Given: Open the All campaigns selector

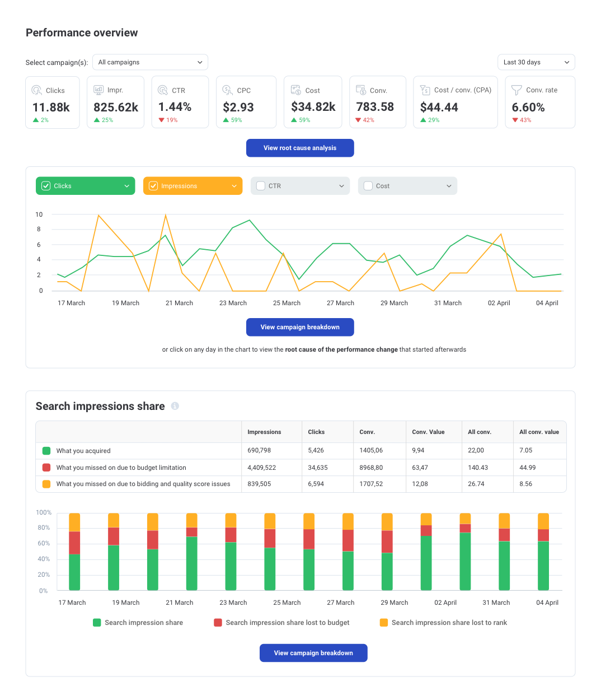Looking at the screenshot, I should (x=150, y=62).
